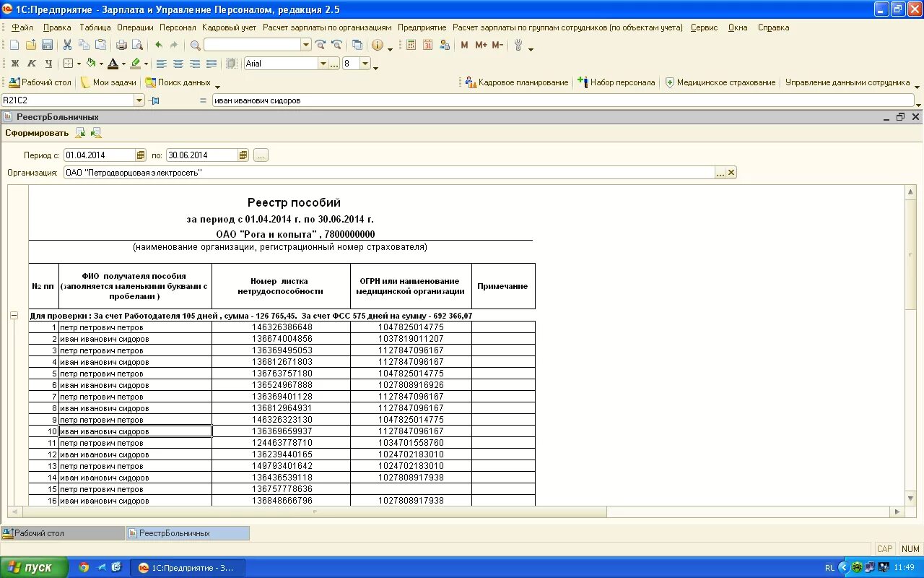Click the Align center icon

[178, 64]
